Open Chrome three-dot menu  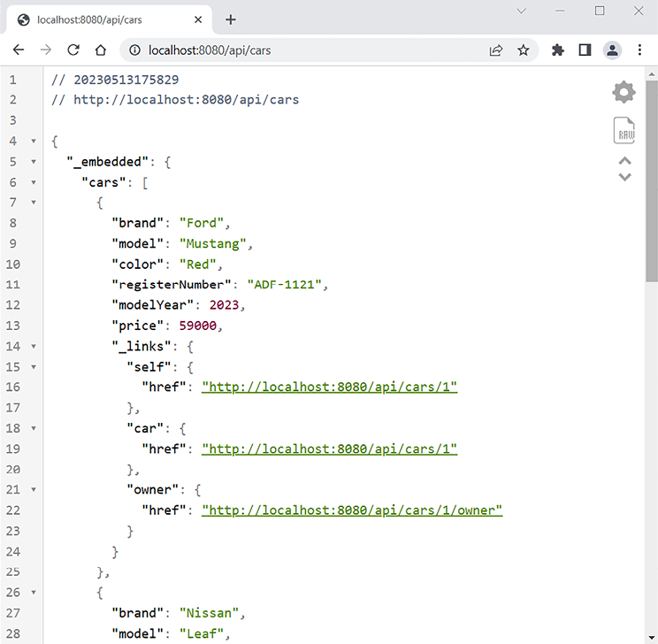coord(639,50)
